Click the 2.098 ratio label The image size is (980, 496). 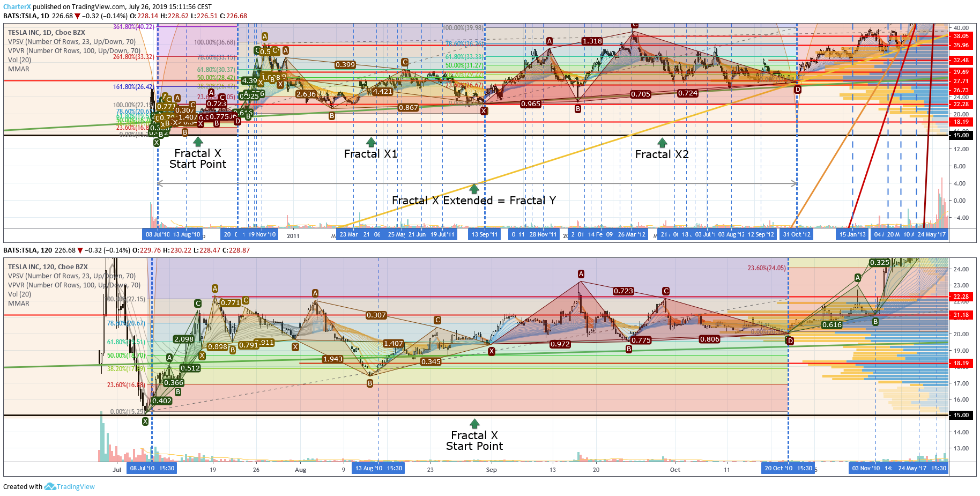click(x=184, y=339)
